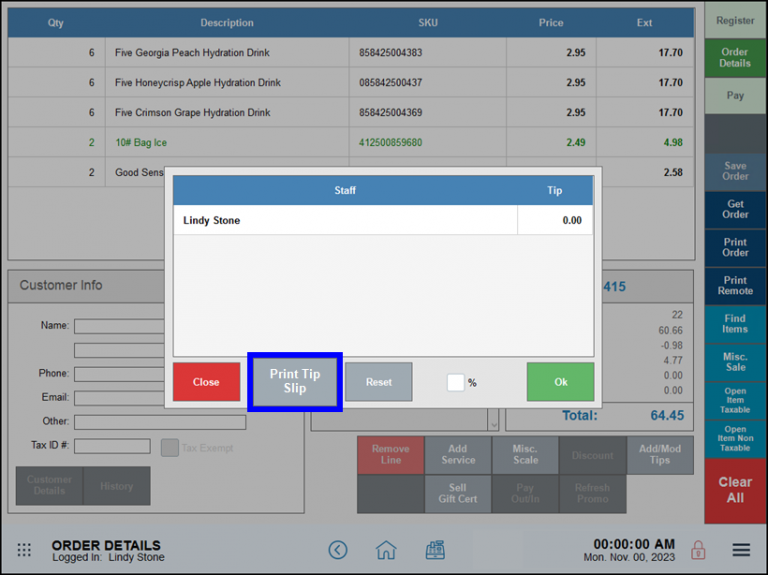Confirm the tip with Ok

560,382
